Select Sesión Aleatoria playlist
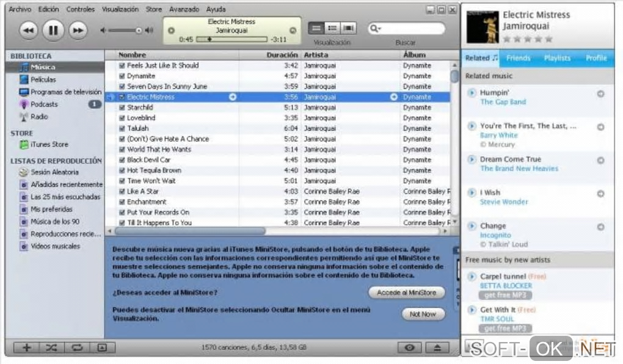This screenshot has width=623, height=364. pyautogui.click(x=55, y=172)
